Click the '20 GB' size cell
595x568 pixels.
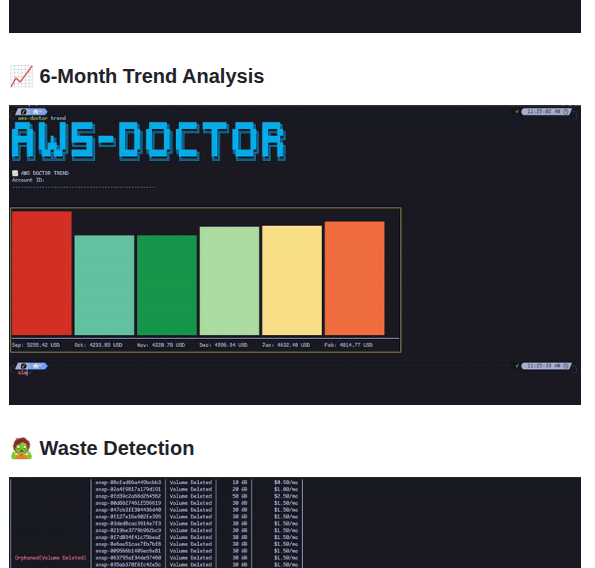240,489
